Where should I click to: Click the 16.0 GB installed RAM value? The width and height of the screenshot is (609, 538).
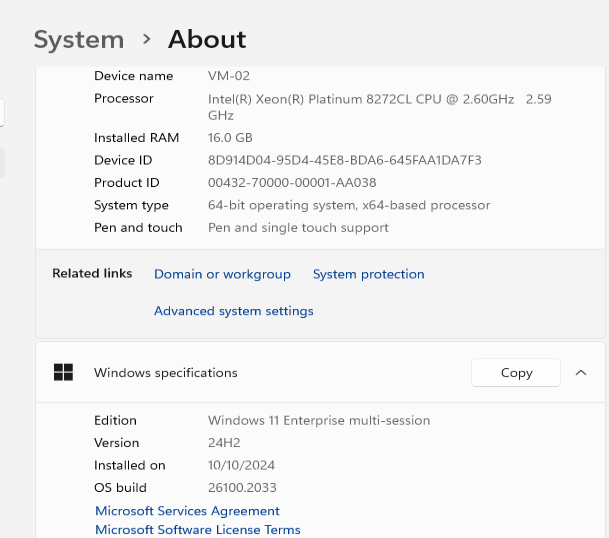pyautogui.click(x=230, y=138)
